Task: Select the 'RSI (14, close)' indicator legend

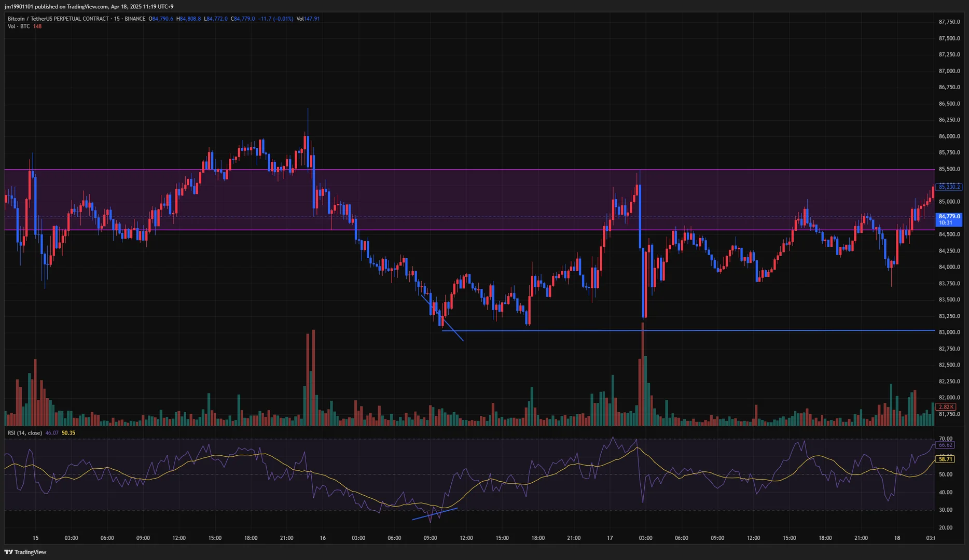Action: (25, 433)
